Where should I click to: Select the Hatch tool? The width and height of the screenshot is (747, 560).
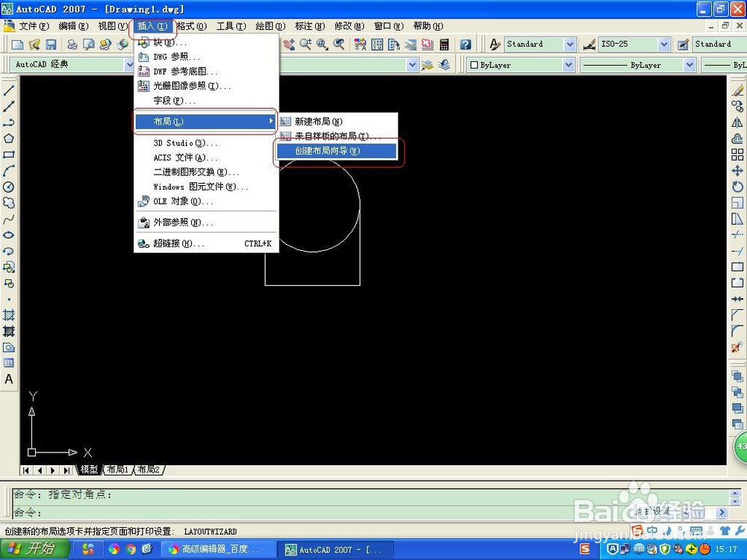coord(8,315)
